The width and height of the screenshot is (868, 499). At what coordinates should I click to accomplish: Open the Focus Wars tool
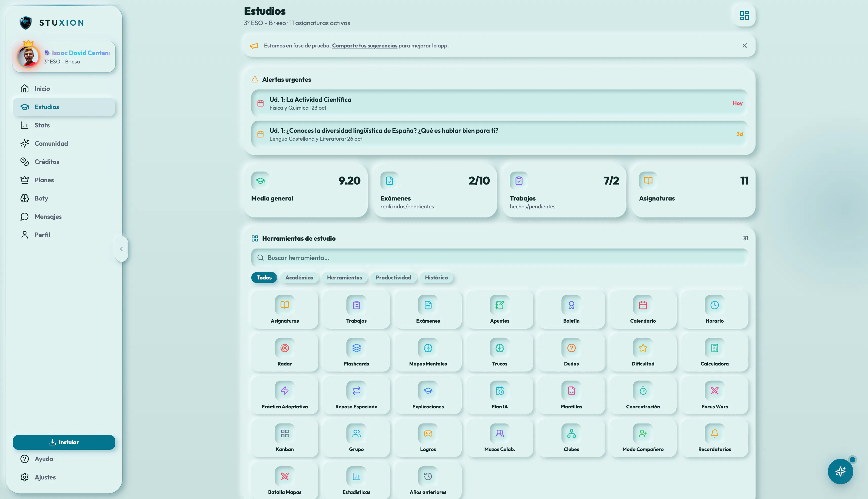click(x=714, y=395)
